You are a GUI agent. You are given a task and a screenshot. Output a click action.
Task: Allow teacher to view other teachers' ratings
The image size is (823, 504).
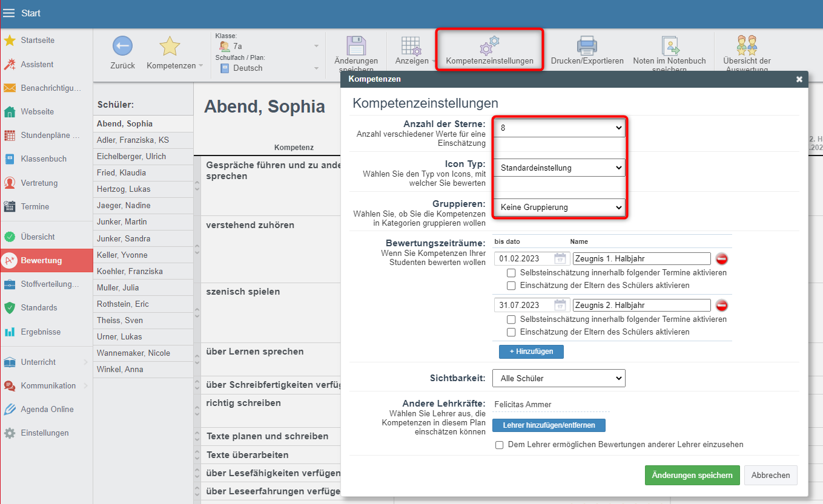tap(500, 445)
